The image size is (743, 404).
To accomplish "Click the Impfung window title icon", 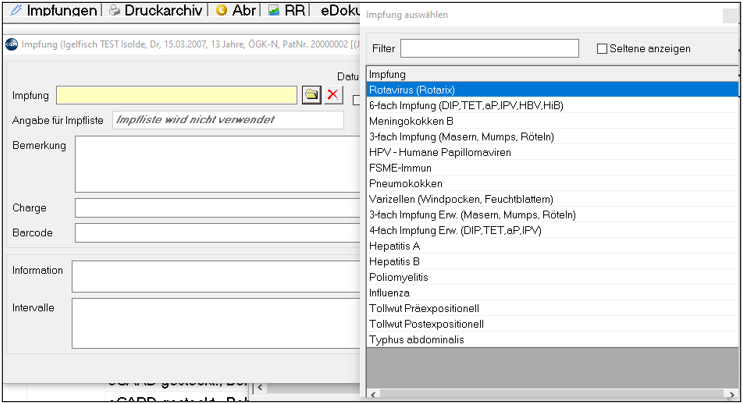I will 11,45.
